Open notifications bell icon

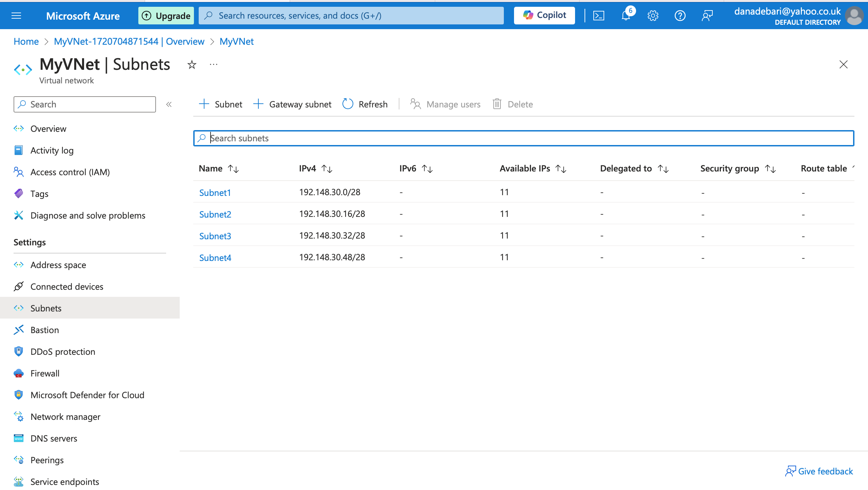(626, 16)
